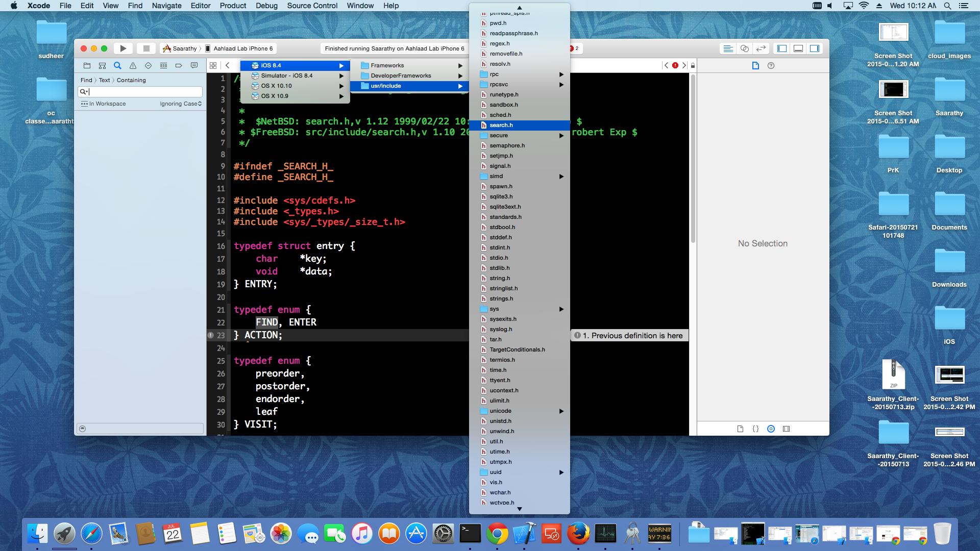This screenshot has width=980, height=551.
Task: Click the Previous definition is here note
Action: click(629, 335)
